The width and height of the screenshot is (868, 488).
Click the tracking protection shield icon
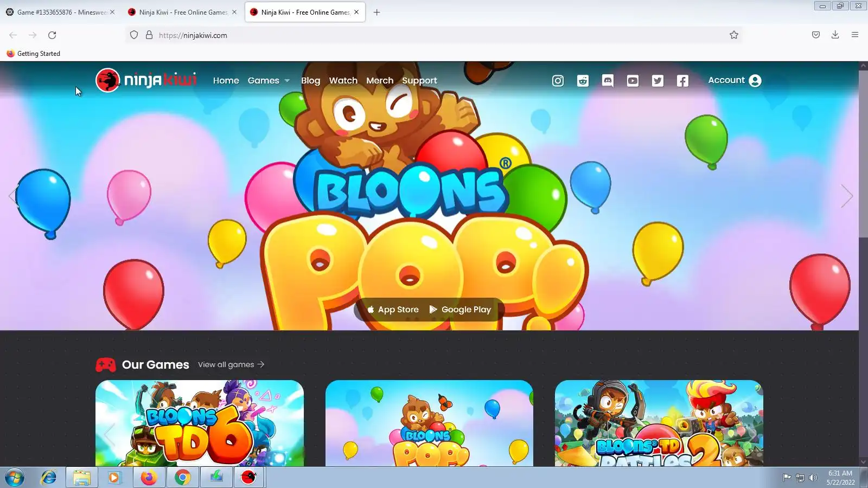(x=134, y=35)
